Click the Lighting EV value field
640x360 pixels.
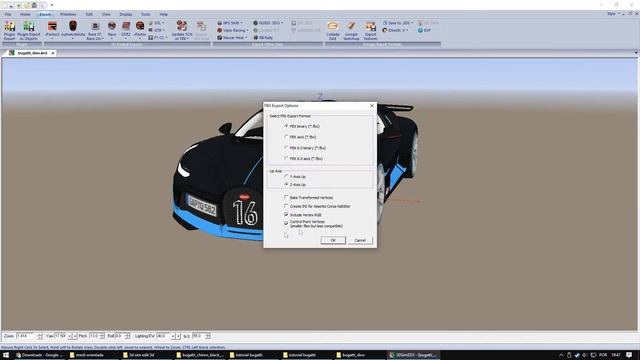(x=163, y=336)
